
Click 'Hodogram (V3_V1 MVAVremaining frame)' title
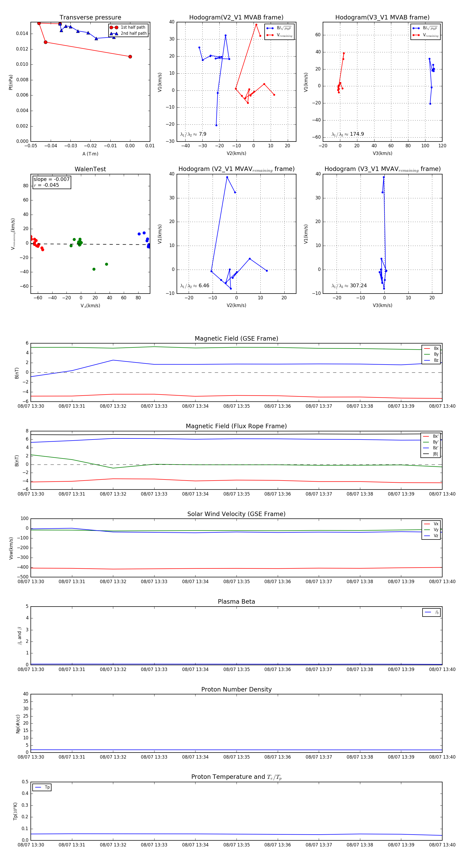click(382, 169)
